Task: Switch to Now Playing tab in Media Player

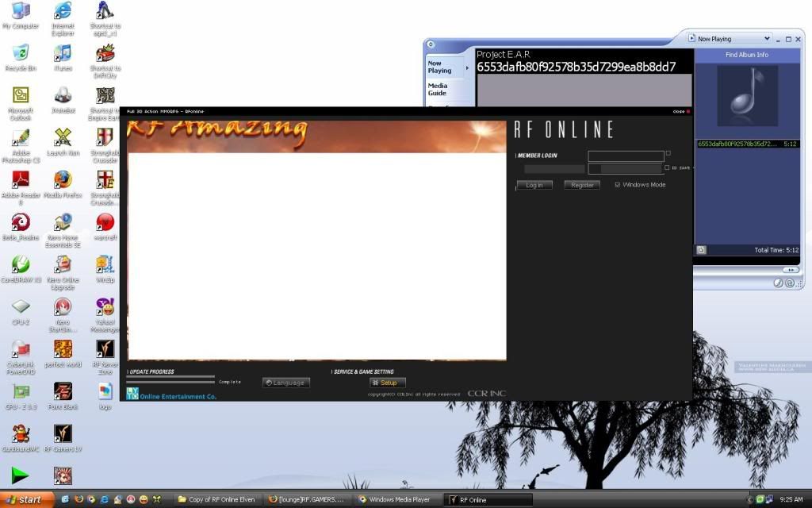Action: click(439, 67)
